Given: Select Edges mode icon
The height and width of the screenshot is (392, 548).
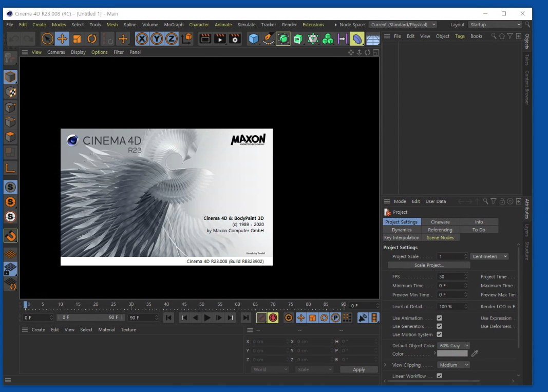Looking at the screenshot, I should click(x=10, y=122).
